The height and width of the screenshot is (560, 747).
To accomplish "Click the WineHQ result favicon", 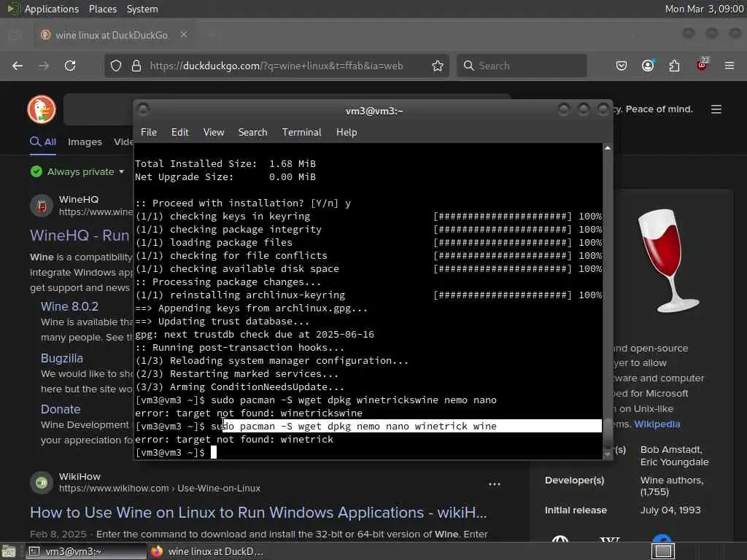I will (x=42, y=206).
